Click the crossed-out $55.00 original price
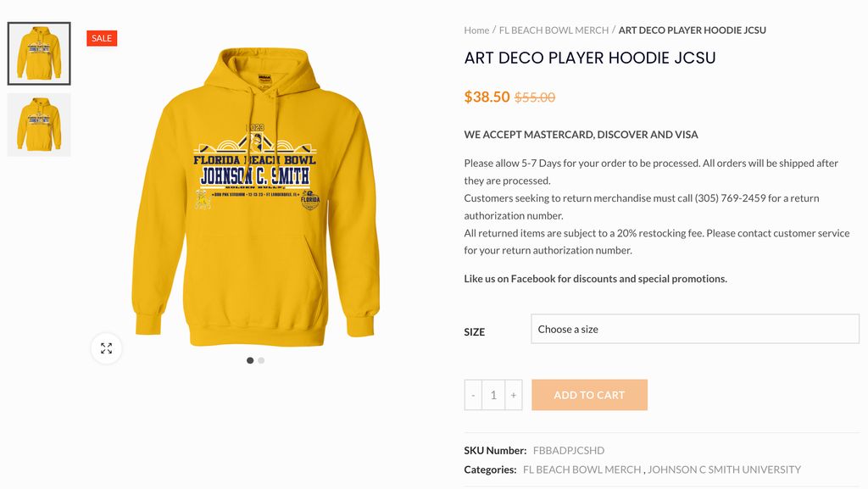This screenshot has width=868, height=489. click(535, 97)
